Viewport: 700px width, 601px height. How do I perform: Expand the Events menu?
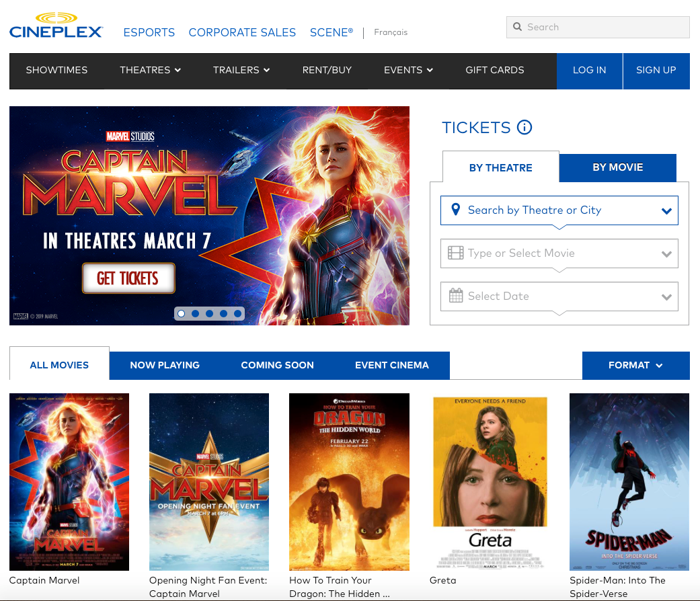[408, 70]
